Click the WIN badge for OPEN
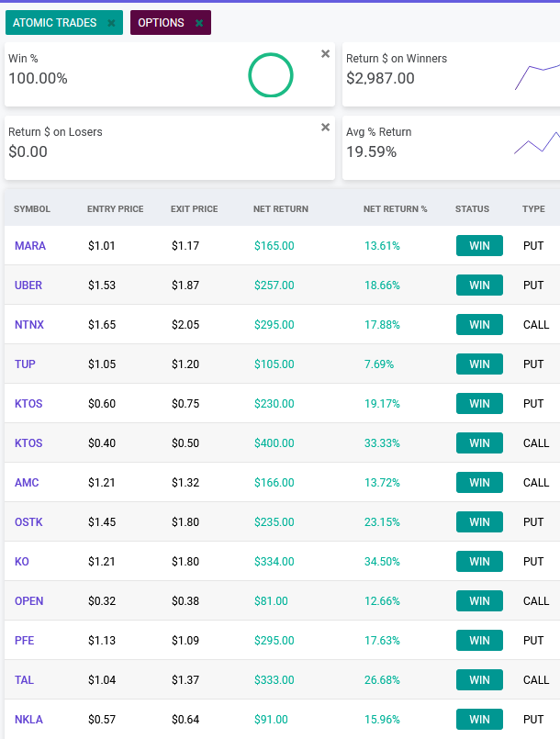Screen dimensions: 560x739 pyautogui.click(x=479, y=601)
